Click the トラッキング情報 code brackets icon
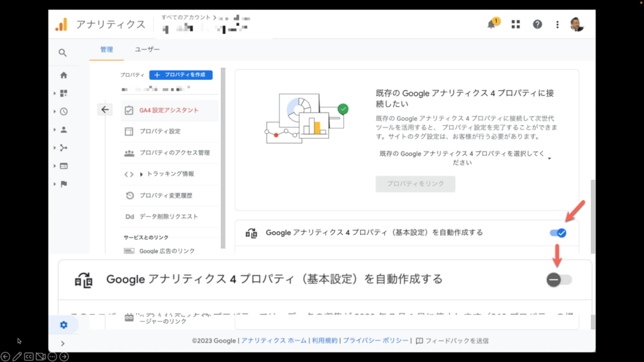The width and height of the screenshot is (644, 362). pyautogui.click(x=129, y=175)
